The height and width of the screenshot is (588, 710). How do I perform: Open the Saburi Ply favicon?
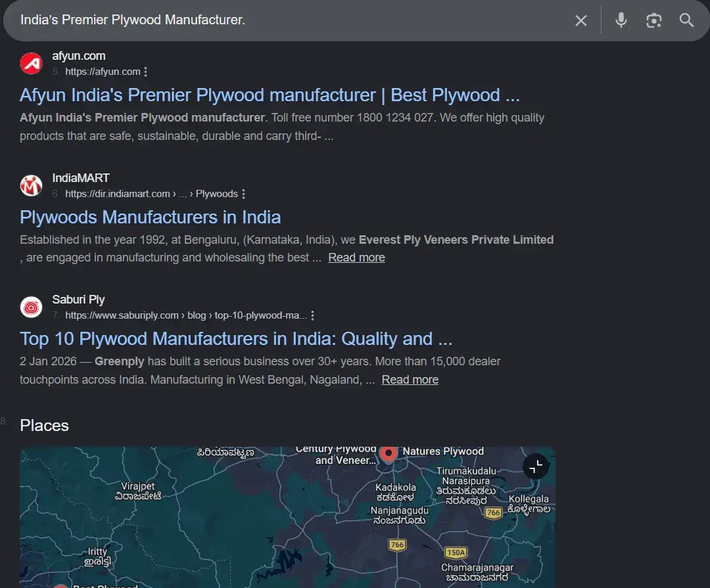tap(32, 307)
